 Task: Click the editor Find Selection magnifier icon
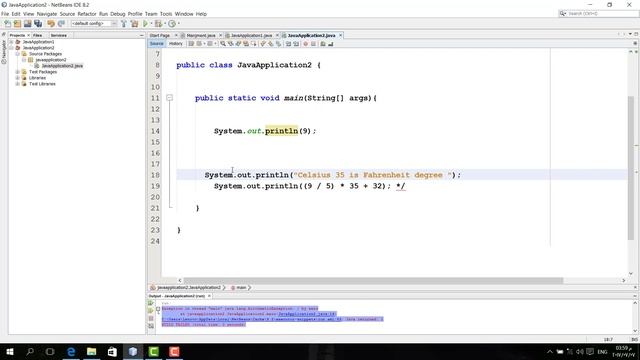click(x=223, y=44)
